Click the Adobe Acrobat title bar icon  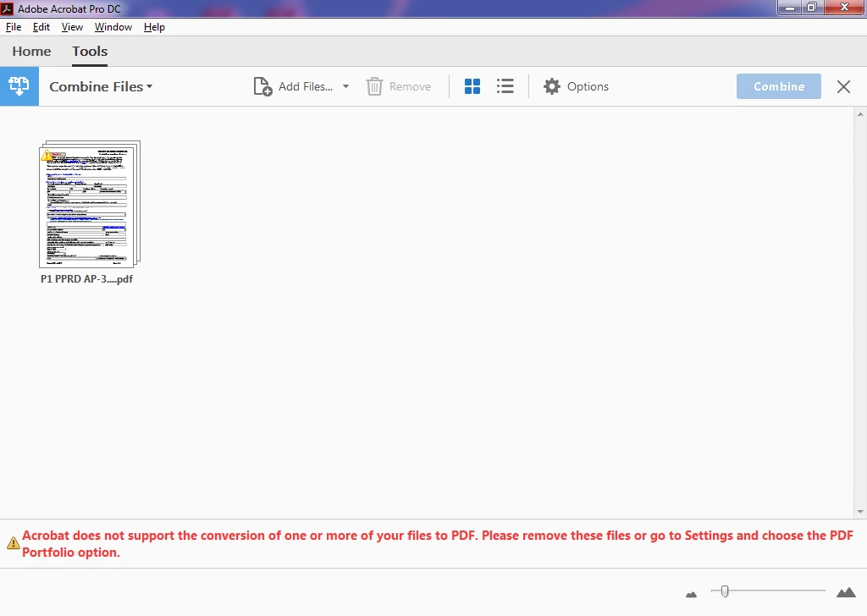point(7,8)
